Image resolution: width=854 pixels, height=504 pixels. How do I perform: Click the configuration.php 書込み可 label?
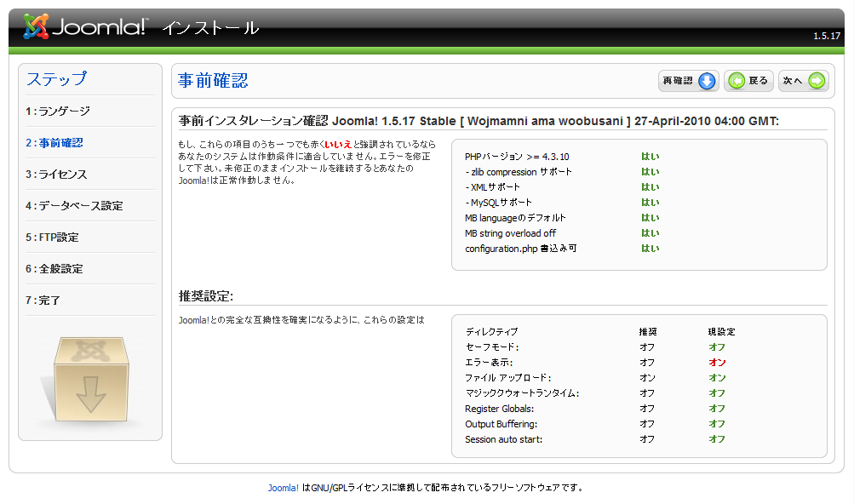[x=521, y=249]
